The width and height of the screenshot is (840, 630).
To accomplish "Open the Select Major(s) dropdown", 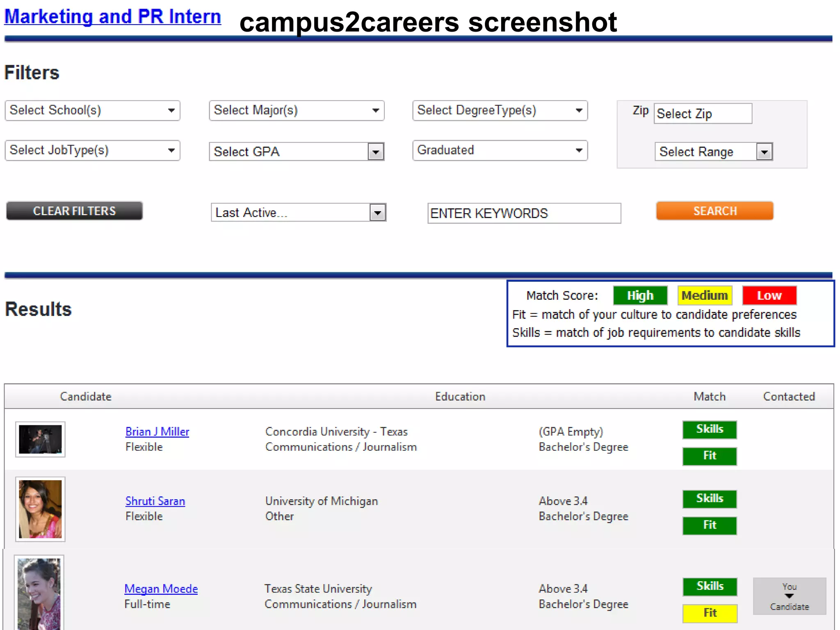I will click(297, 110).
